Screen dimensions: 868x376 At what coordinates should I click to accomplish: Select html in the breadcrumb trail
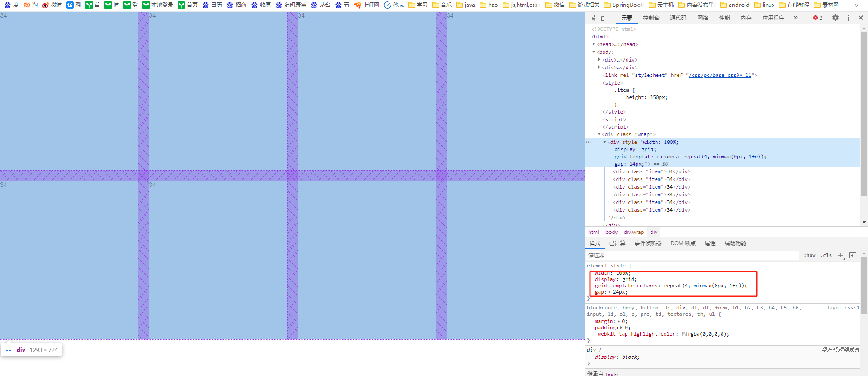[594, 232]
